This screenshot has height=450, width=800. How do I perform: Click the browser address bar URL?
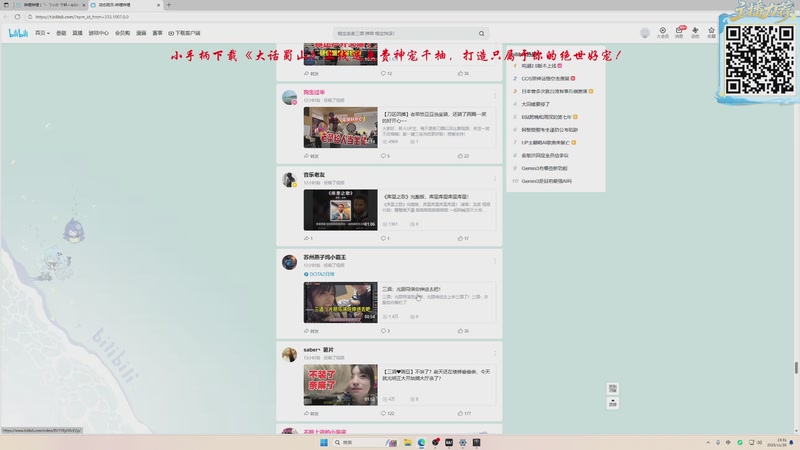(82, 17)
